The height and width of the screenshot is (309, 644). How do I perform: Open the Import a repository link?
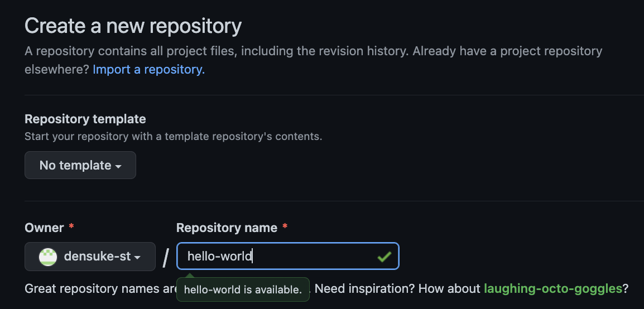(x=148, y=69)
